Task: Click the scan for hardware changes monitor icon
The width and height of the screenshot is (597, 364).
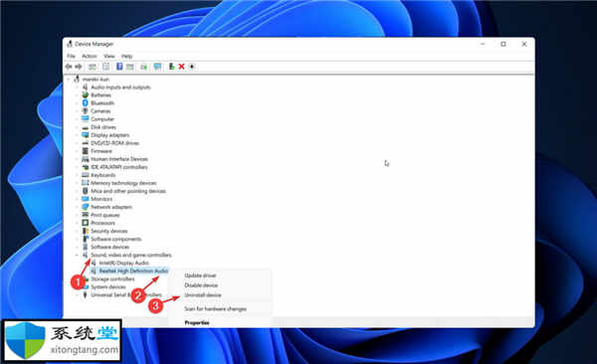Action: (157, 67)
